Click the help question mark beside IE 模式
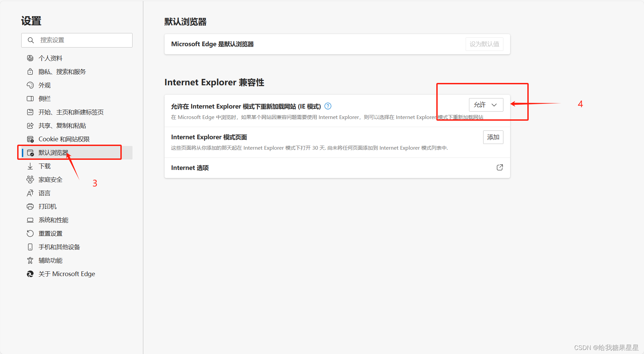Screen dimensions: 644x354 328,106
